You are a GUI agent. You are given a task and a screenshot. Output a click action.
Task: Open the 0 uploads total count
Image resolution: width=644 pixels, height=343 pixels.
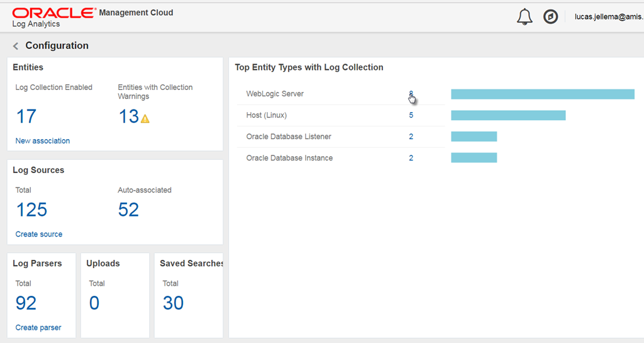point(94,303)
